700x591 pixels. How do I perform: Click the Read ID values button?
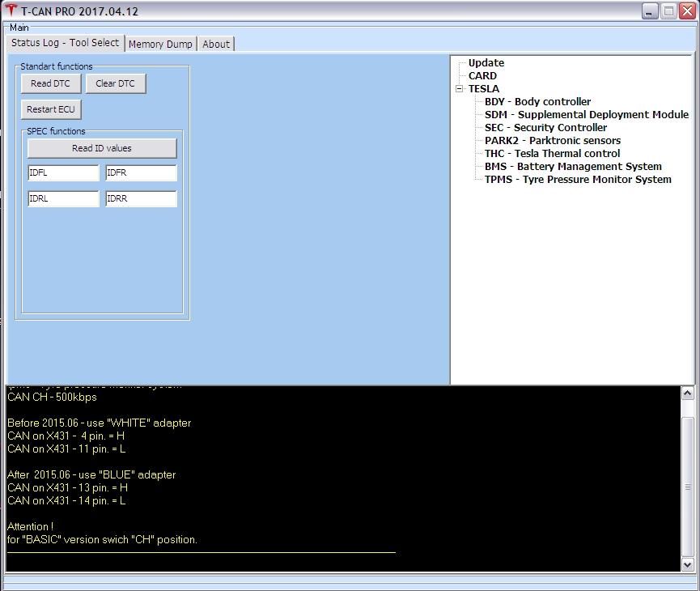pos(102,148)
